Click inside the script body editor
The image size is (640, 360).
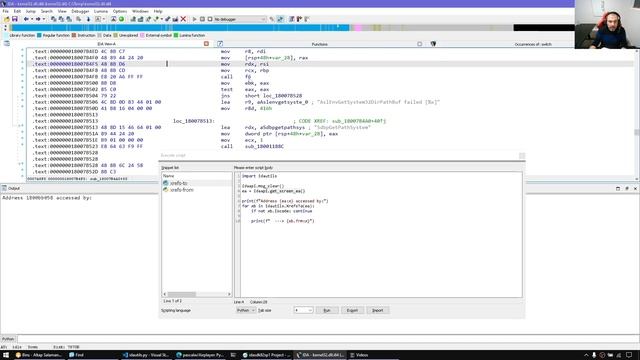[x=381, y=235]
